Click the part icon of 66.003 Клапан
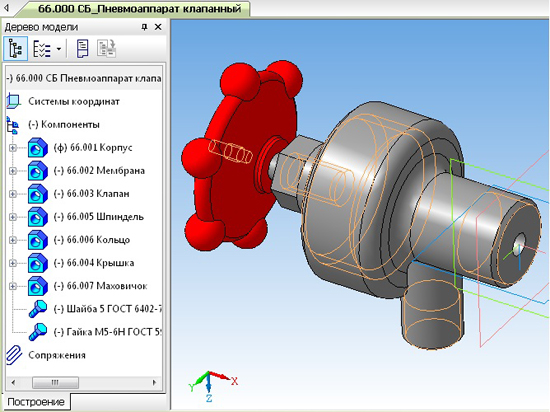The width and height of the screenshot is (550, 412). pyautogui.click(x=38, y=194)
